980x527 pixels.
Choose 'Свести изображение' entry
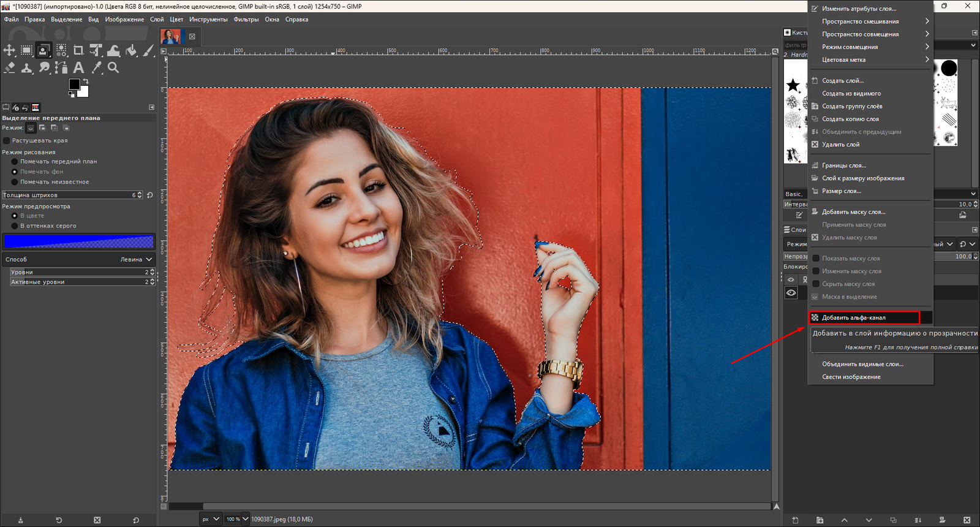tap(870, 377)
